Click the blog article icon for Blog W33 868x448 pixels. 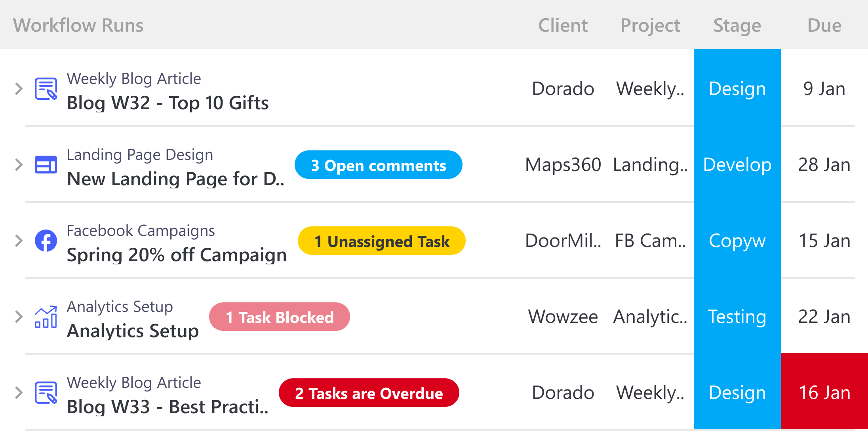[46, 393]
